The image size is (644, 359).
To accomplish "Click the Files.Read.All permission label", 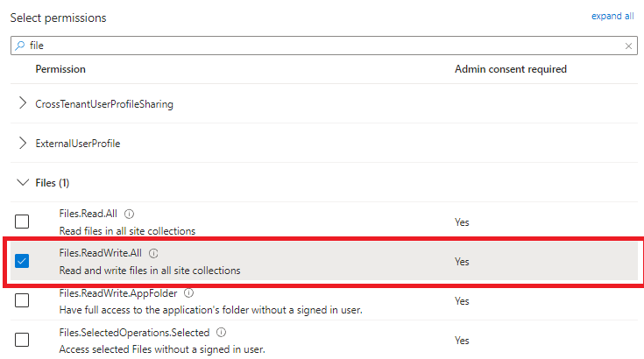I will (89, 213).
